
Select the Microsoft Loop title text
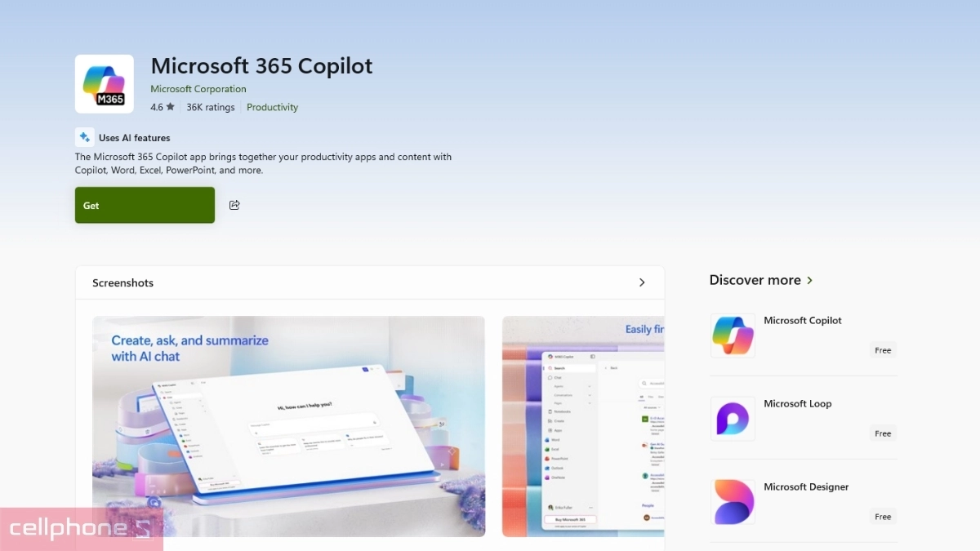coord(797,404)
